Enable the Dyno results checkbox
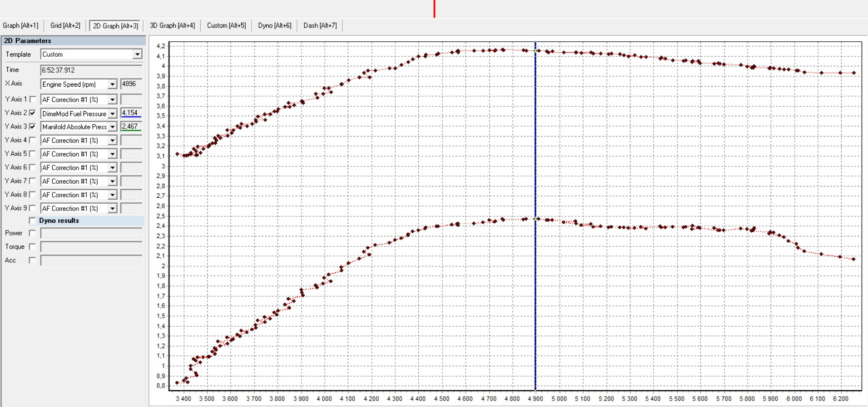The width and height of the screenshot is (868, 407). 32,221
